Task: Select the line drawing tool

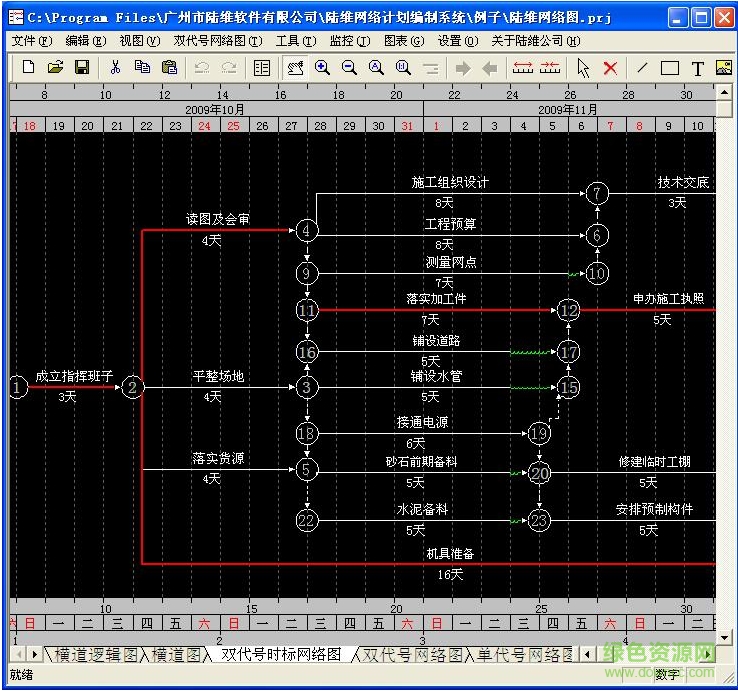Action: [x=642, y=68]
